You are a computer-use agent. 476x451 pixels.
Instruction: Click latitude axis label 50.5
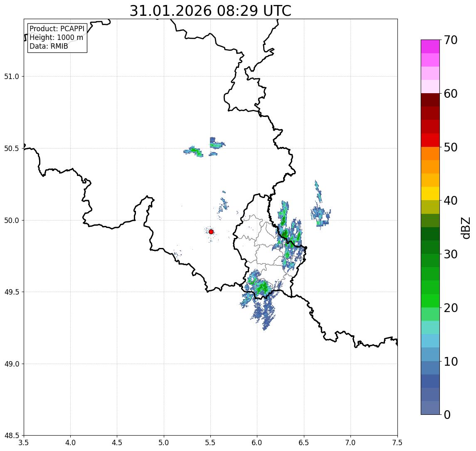tap(12, 149)
